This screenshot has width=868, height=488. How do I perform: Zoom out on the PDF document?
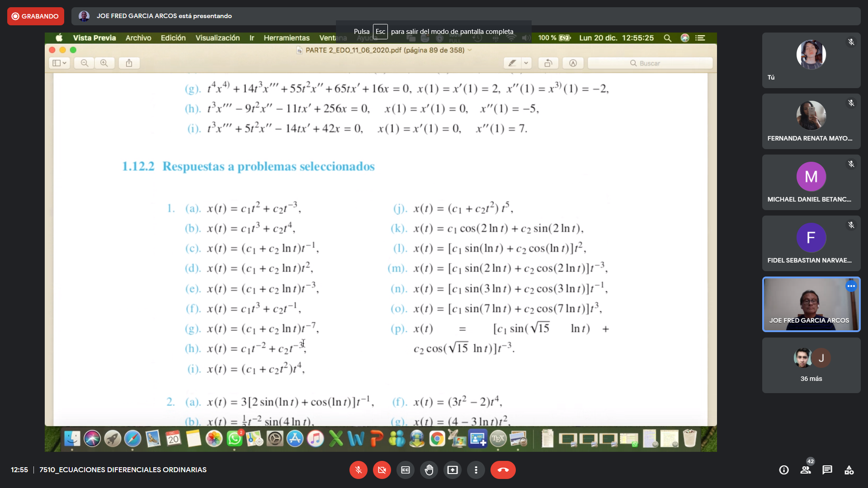tap(84, 63)
